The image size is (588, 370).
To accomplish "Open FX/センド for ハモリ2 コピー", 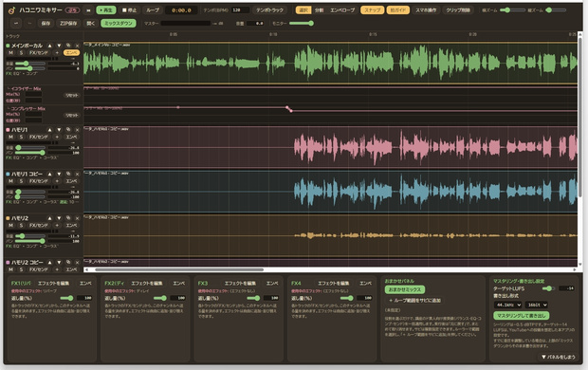I will coord(39,269).
